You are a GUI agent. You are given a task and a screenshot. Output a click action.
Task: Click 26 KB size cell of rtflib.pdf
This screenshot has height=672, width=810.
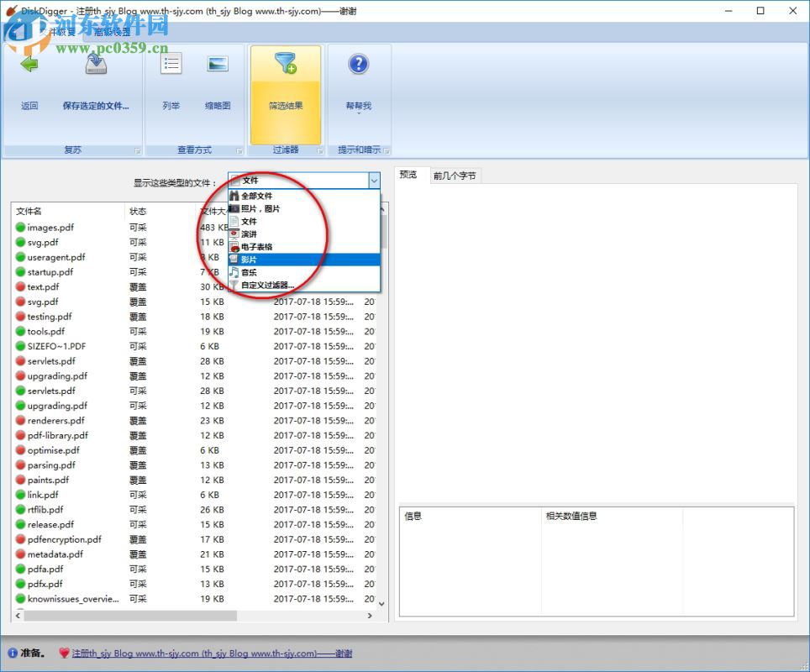click(x=213, y=510)
